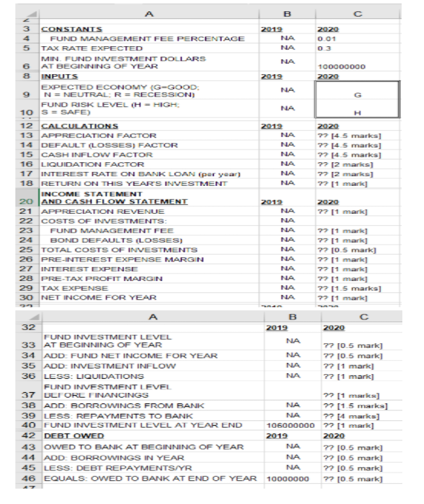This screenshot has height=504, width=424.
Task: Select TAX RATE EXPECTED label cell
Action: 149,48
